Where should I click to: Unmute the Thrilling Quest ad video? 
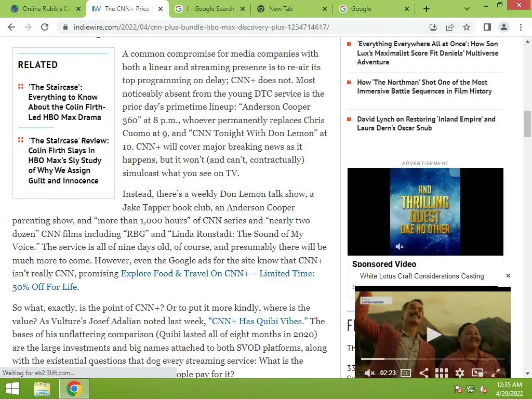tap(400, 246)
